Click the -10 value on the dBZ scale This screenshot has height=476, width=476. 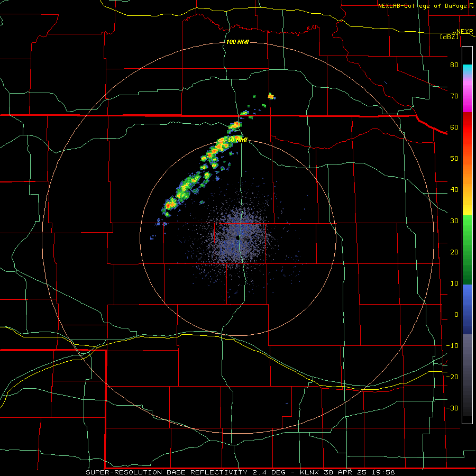click(452, 346)
